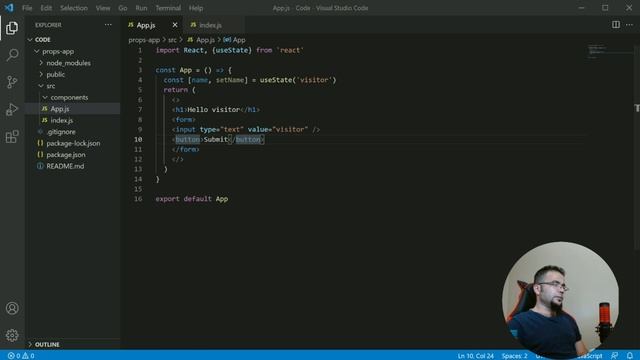Collapse the CODE workspace folder
The image size is (640, 360).
click(30, 40)
